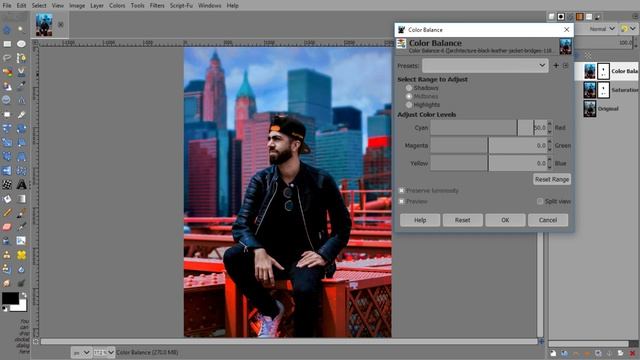Screen dimensions: 640x360
Task: Select the Eraser tool
Action: coord(7,227)
